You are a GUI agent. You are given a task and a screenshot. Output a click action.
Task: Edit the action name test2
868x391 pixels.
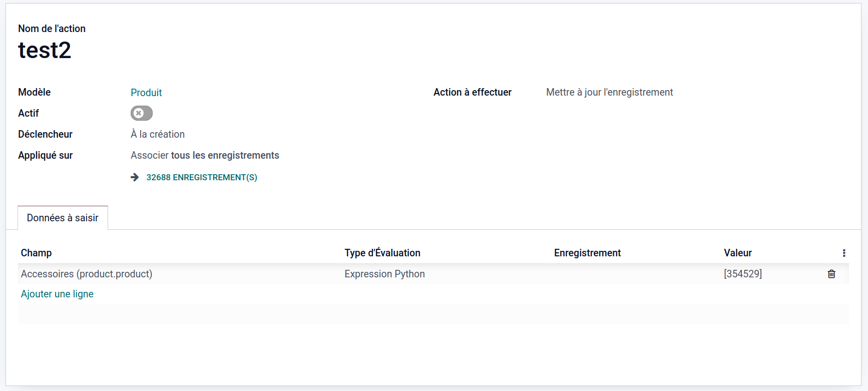(45, 50)
